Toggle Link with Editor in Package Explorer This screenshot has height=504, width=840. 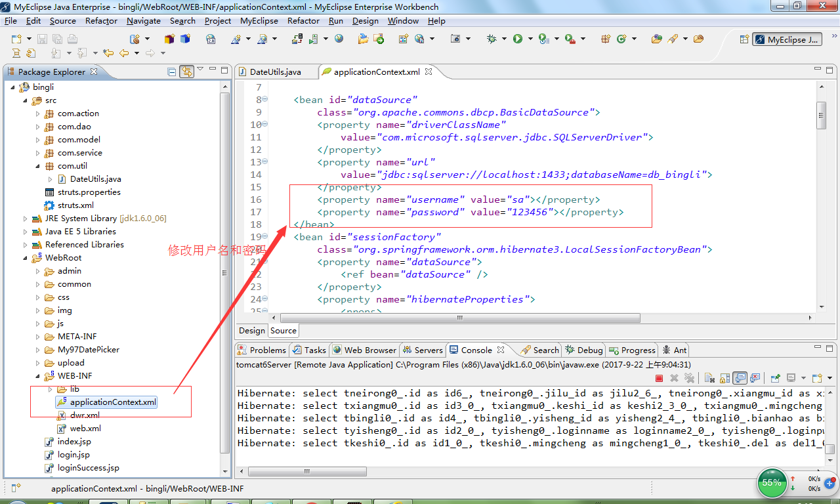187,72
